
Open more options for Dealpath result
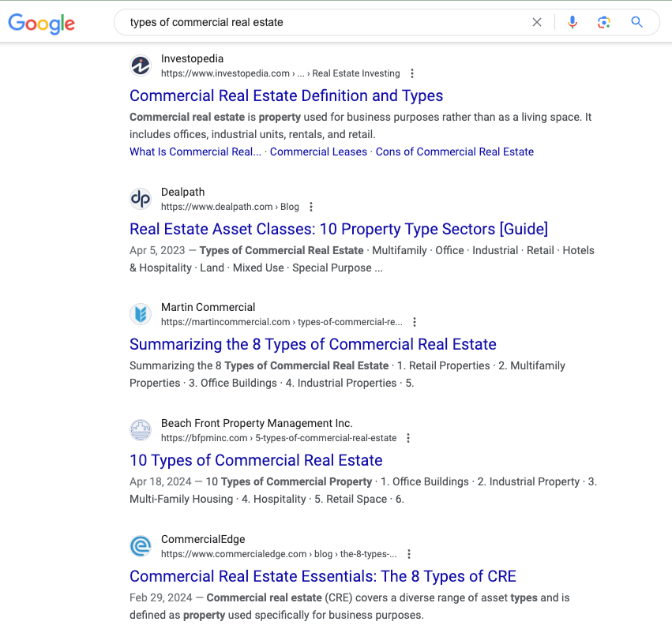point(311,207)
